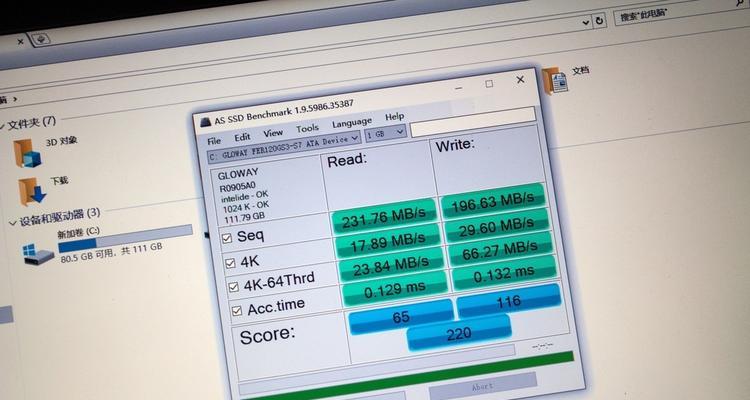The width and height of the screenshot is (750, 400).
Task: Click the empty text field beside the size dropdown
Action: click(473, 122)
